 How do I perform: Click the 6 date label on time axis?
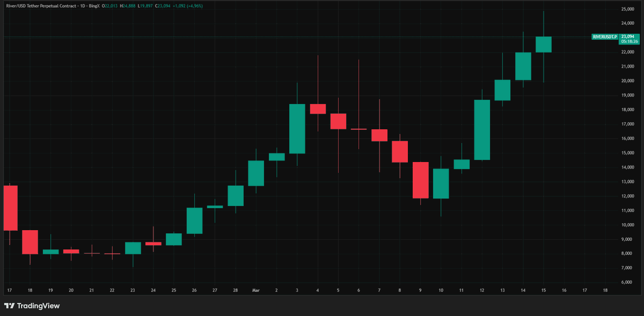[x=358, y=290]
